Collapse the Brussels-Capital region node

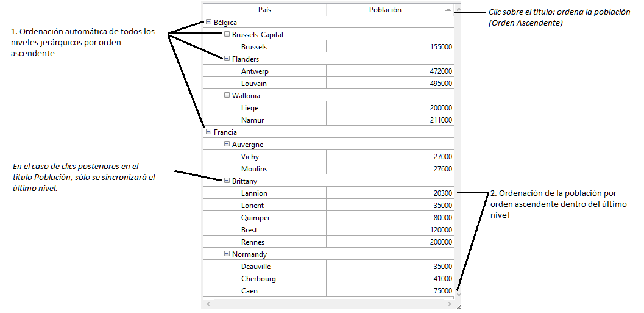tap(227, 35)
